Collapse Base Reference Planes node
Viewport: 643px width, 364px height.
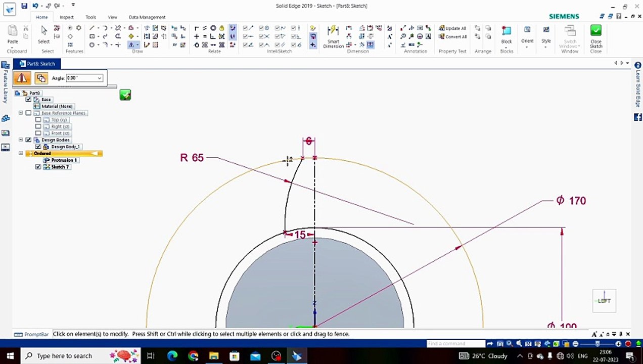[21, 113]
